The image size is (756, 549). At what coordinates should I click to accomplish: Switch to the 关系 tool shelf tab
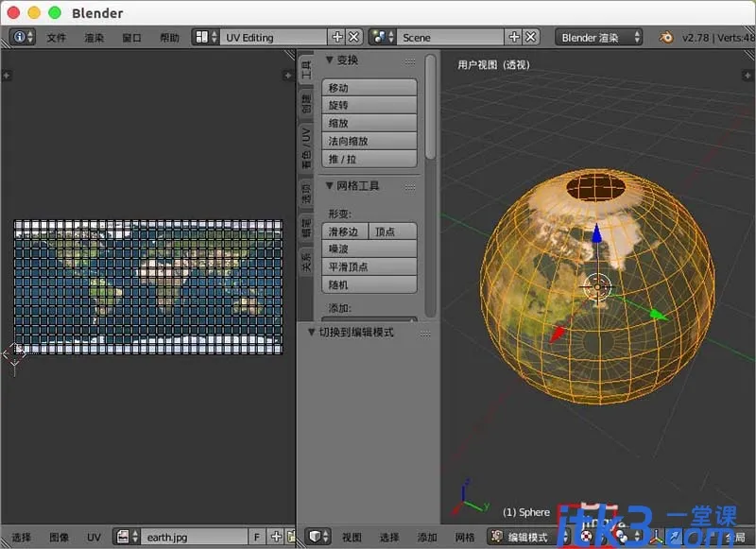[x=306, y=261]
